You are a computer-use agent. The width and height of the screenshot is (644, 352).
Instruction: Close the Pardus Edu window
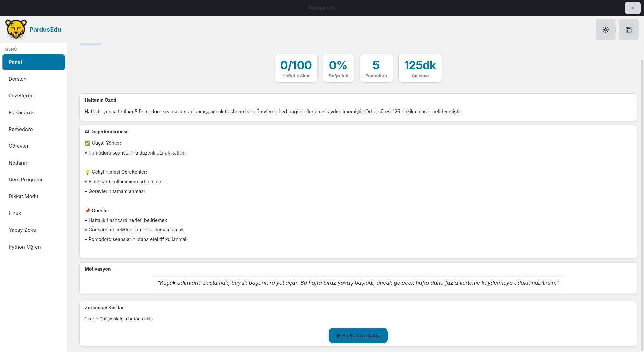(632, 8)
